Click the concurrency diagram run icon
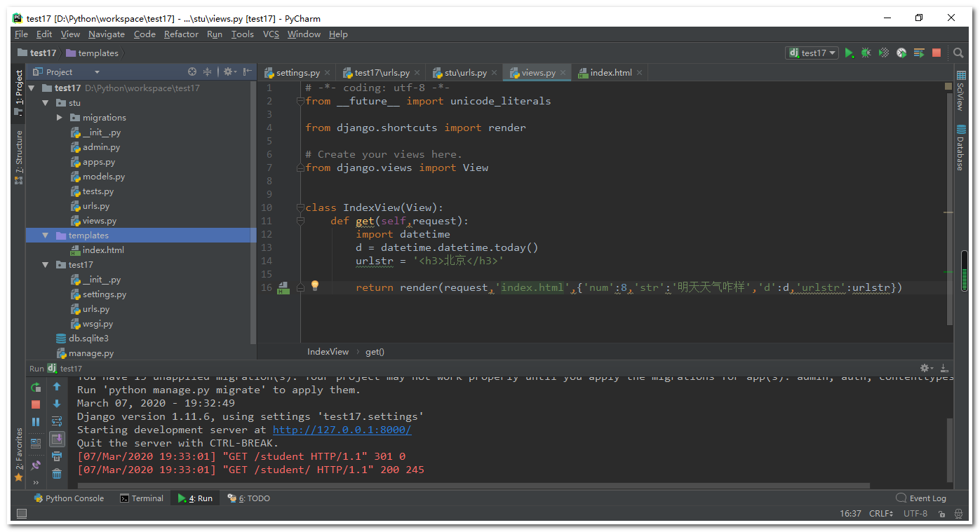This screenshot has height=532, width=980. (919, 53)
